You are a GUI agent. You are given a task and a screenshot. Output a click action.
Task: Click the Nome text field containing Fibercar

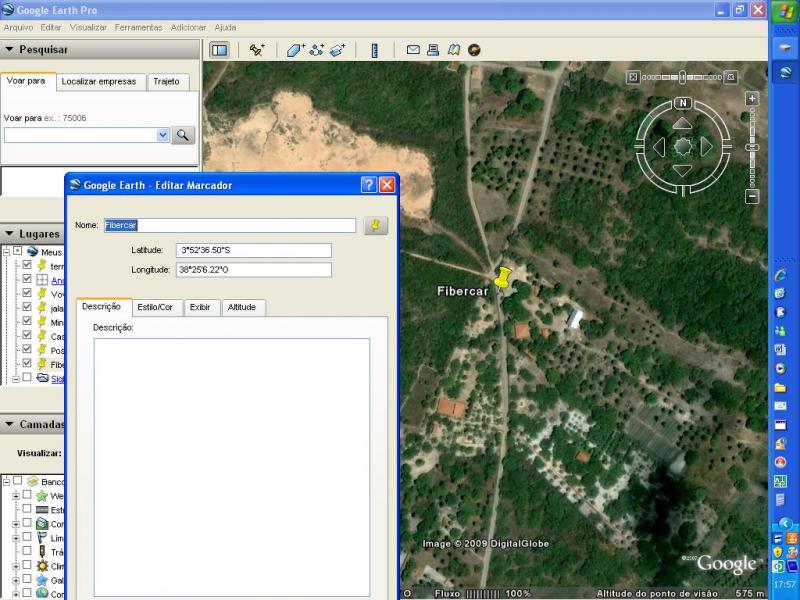pos(230,225)
